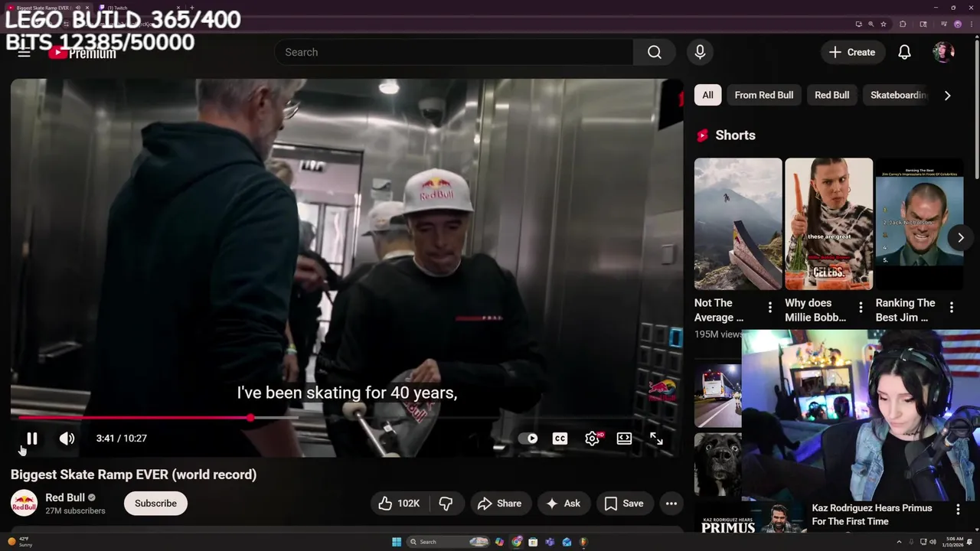The height and width of the screenshot is (551, 980).
Task: Open the account avatar menu
Action: click(943, 52)
